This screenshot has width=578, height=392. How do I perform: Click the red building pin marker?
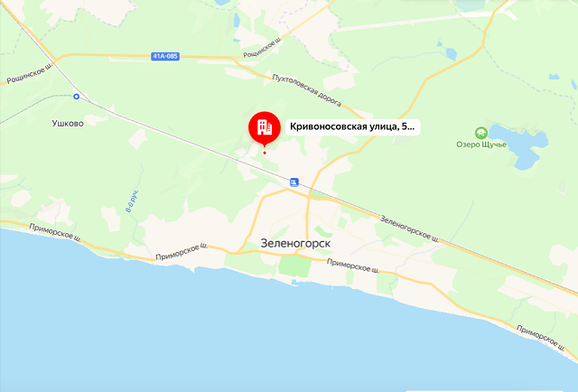click(x=265, y=127)
